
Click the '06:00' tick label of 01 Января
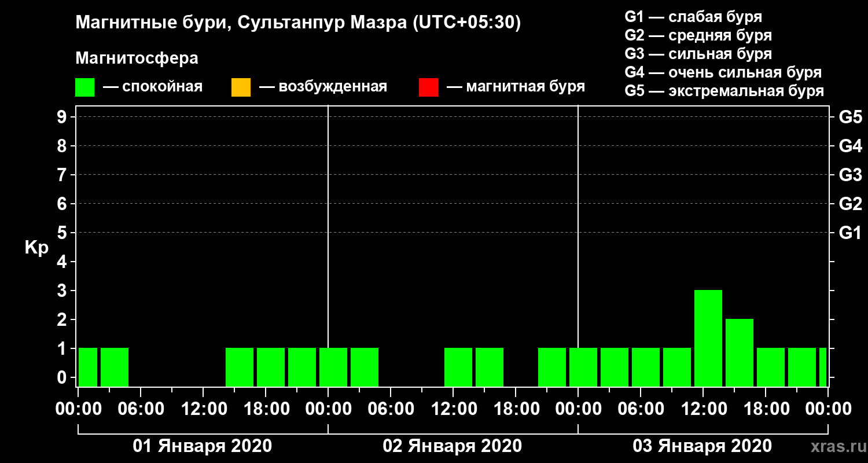tap(141, 409)
